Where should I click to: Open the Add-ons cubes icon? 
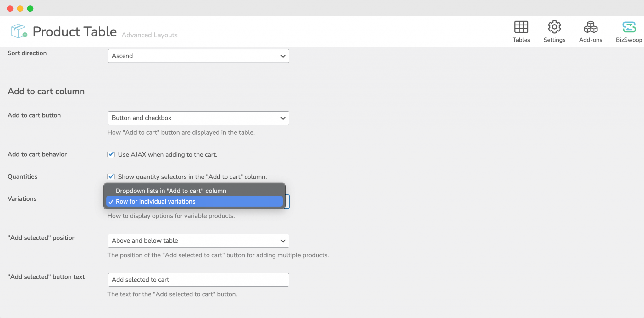point(591,28)
